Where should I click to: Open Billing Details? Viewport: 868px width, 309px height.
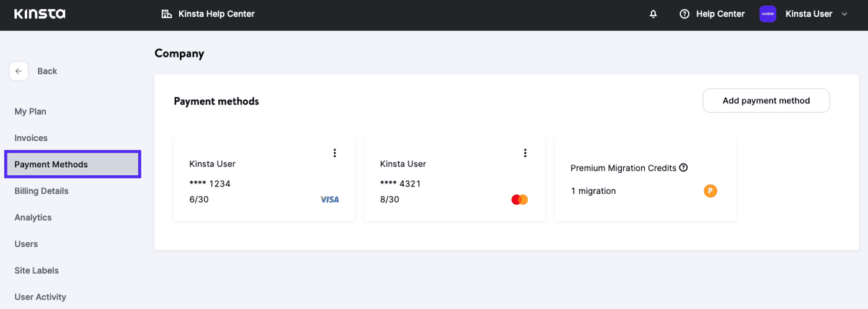click(42, 191)
